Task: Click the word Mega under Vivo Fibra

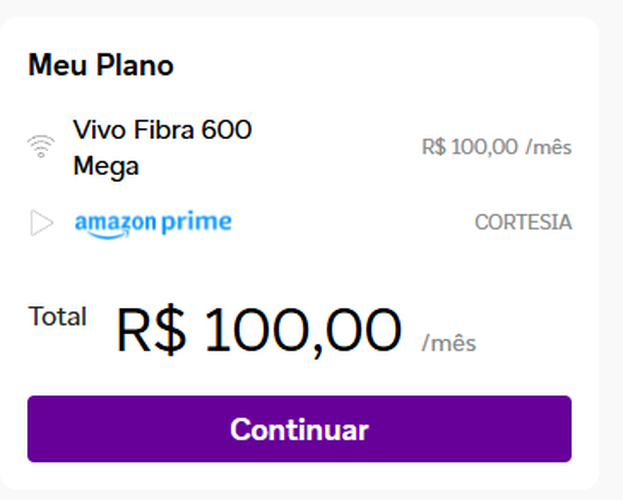Action: coord(106,166)
